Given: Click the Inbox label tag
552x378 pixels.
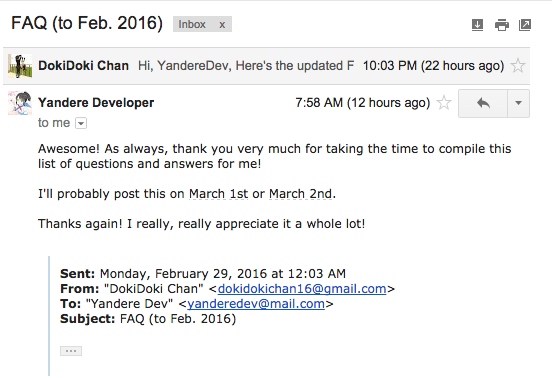Looking at the screenshot, I should click(192, 24).
